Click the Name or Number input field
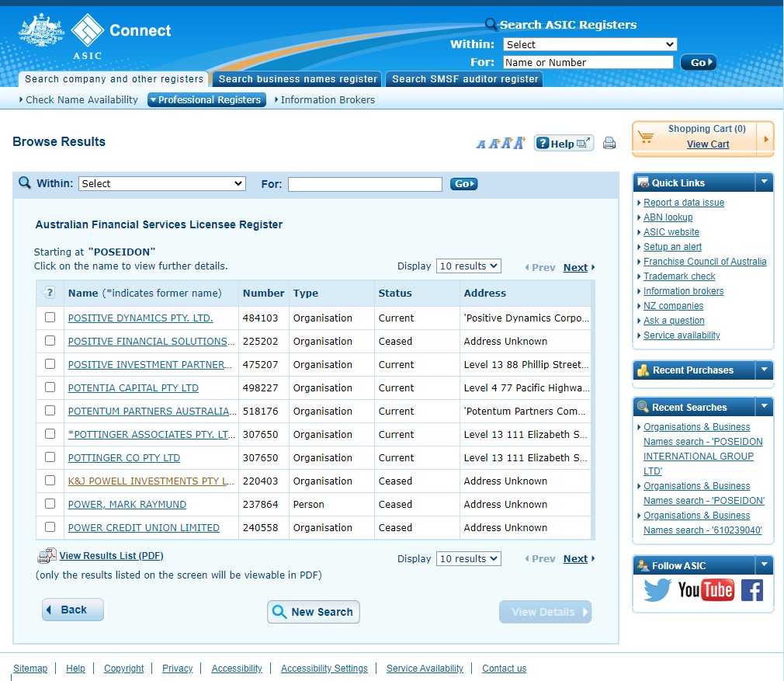 (588, 62)
